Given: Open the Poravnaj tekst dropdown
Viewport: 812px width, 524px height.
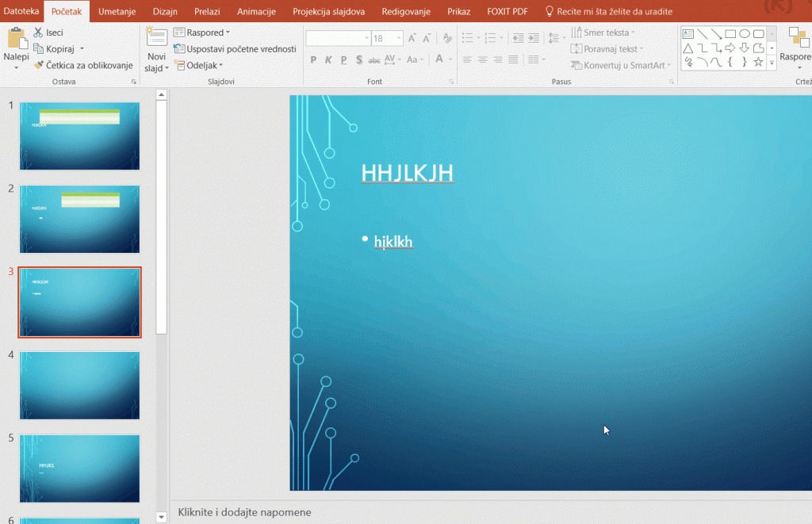Looking at the screenshot, I should (x=607, y=48).
